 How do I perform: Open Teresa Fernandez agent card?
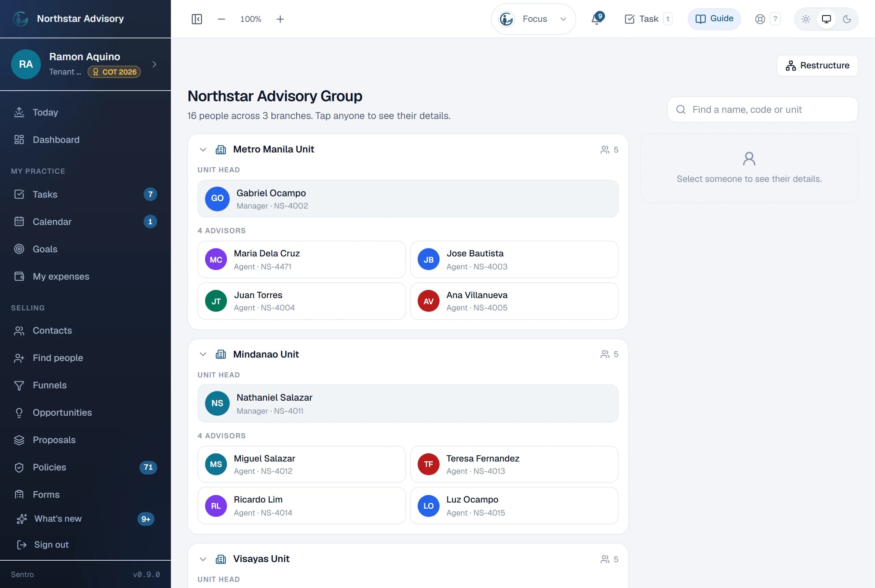pos(514,464)
